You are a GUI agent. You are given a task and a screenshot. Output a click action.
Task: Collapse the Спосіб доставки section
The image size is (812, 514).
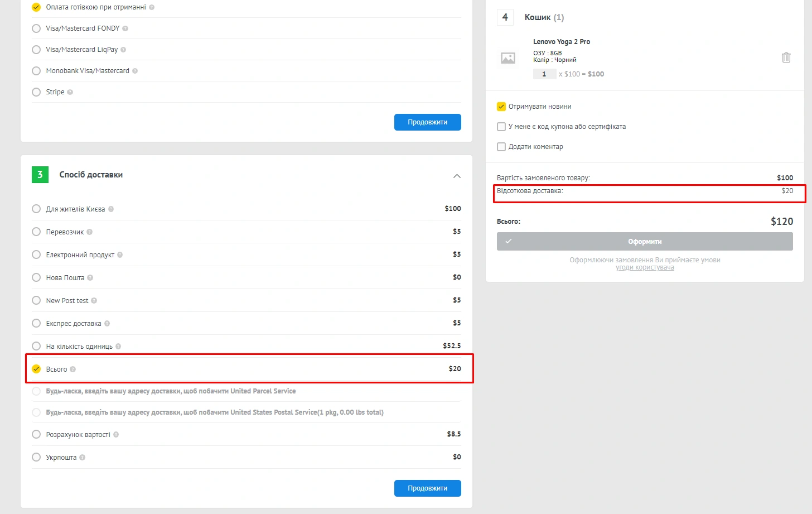(x=457, y=176)
